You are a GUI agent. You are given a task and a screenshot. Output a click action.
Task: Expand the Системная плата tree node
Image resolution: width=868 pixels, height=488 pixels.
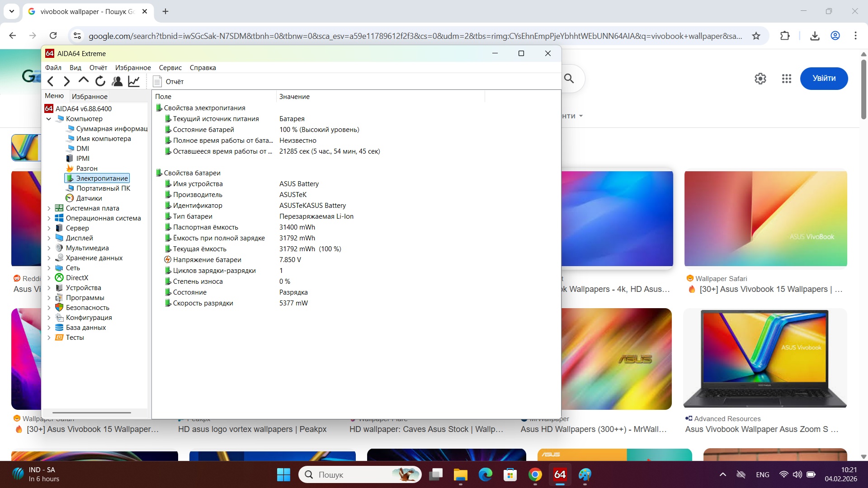[49, 208]
